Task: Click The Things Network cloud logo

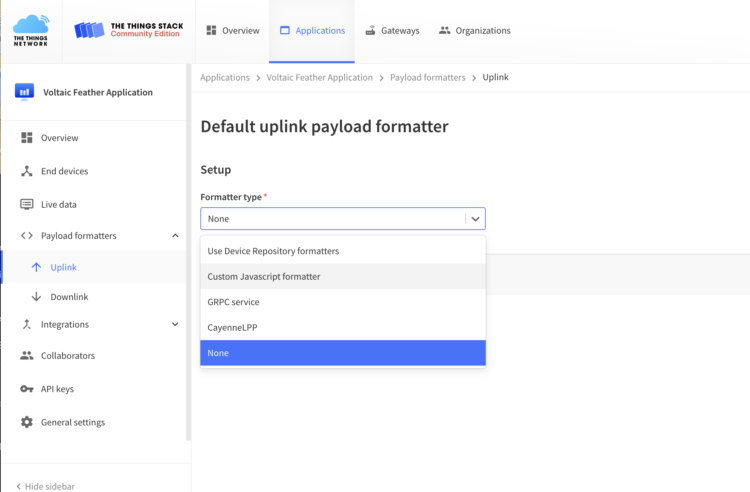Action: coord(31,31)
